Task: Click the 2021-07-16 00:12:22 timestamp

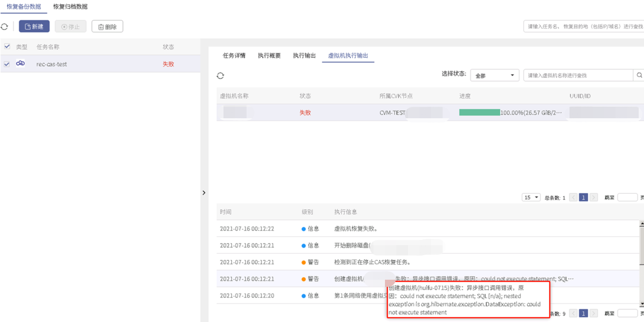Action: click(x=247, y=229)
